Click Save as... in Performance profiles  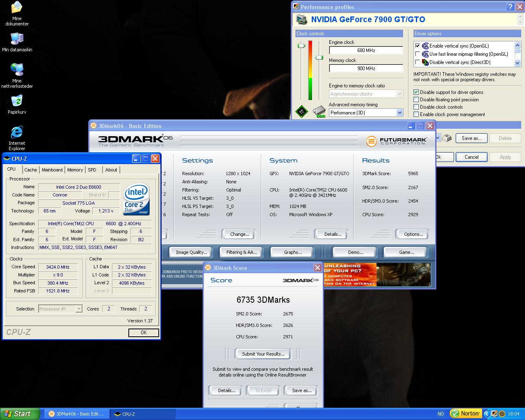point(471,138)
